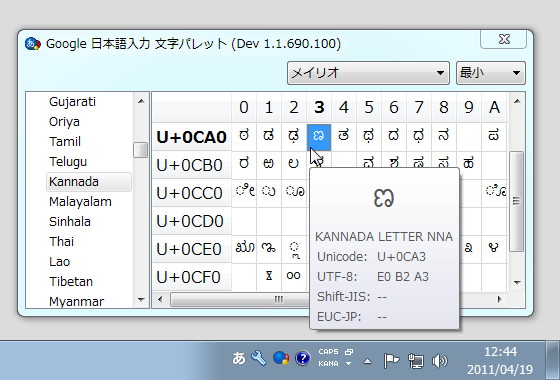Select character in row U+0CC0 column A
The height and width of the screenshot is (380, 560).
click(494, 193)
